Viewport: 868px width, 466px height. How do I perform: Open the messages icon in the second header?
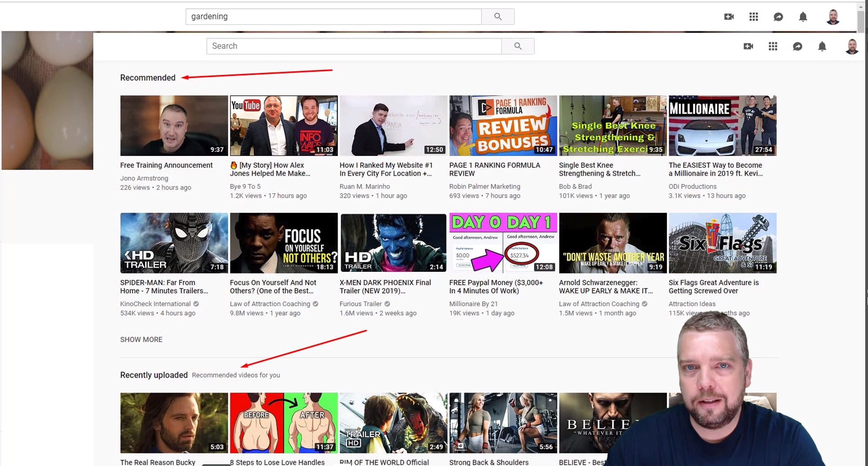[x=798, y=46]
